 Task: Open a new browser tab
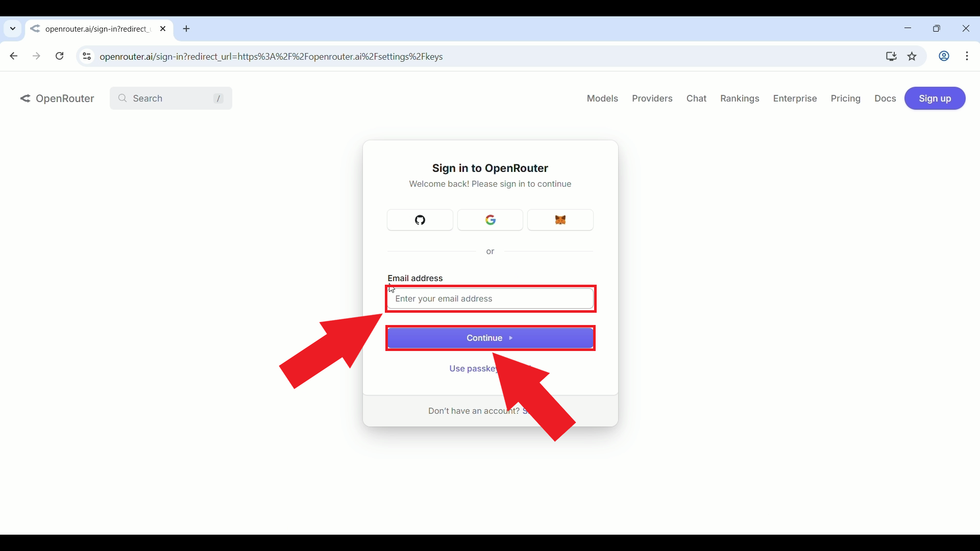point(186,29)
